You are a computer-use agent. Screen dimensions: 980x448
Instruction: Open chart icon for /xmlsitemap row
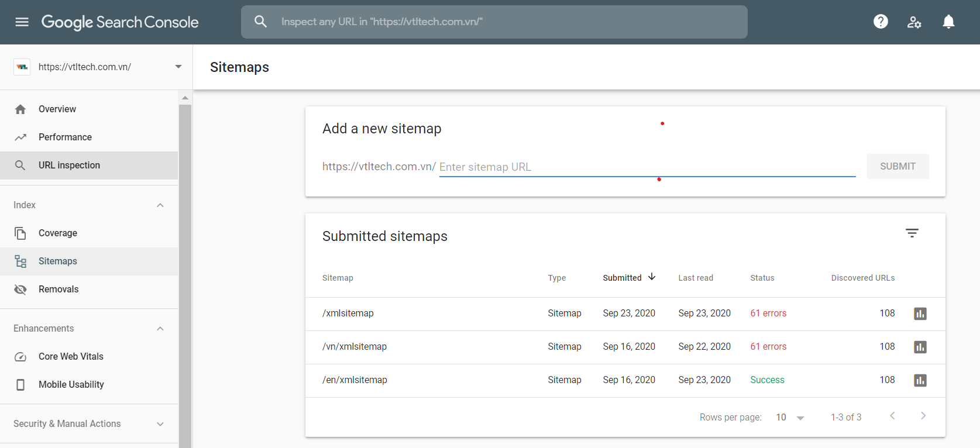[x=920, y=313]
